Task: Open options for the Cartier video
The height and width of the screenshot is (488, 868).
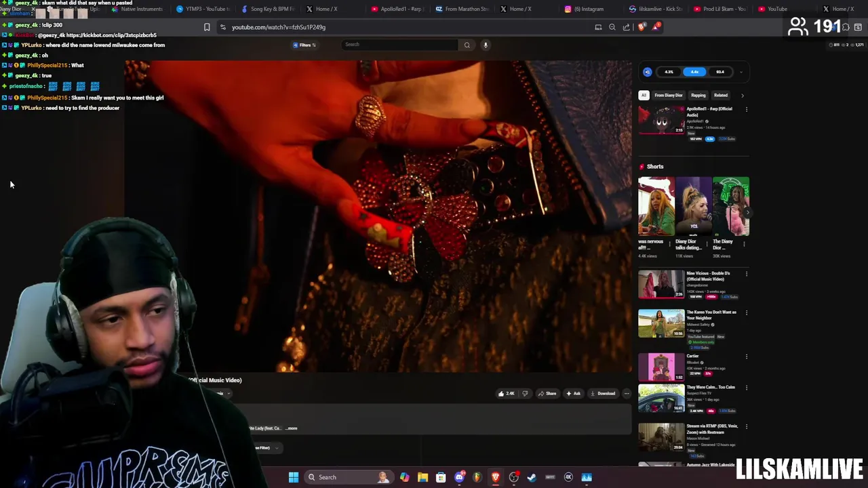Action: pyautogui.click(x=747, y=357)
